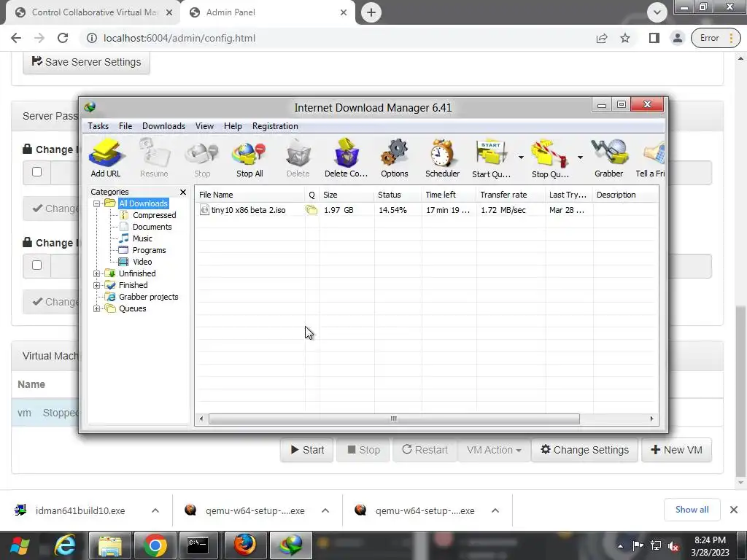Open the Grabber tool icon
The height and width of the screenshot is (560, 747).
(609, 158)
